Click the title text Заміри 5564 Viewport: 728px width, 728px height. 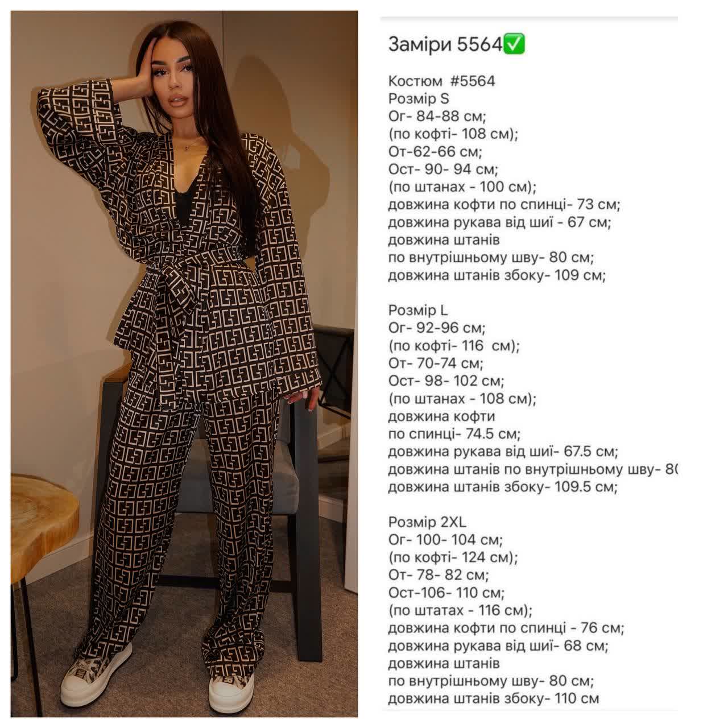pos(445,44)
